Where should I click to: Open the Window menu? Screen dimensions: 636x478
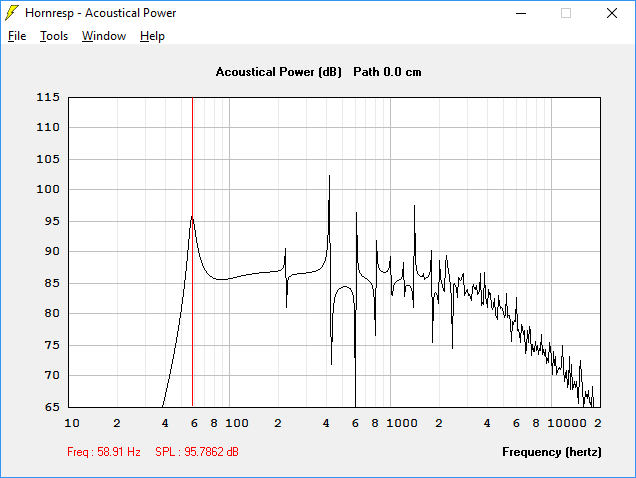pos(104,36)
